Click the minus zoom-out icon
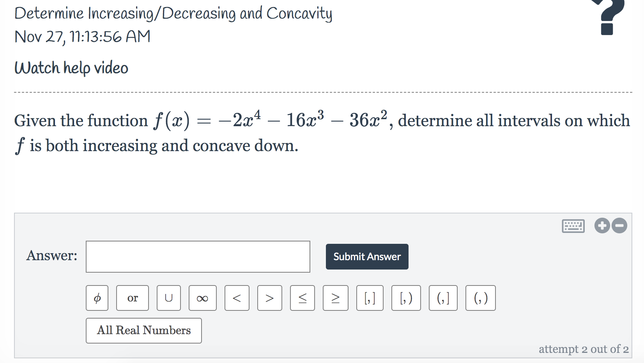 (619, 226)
